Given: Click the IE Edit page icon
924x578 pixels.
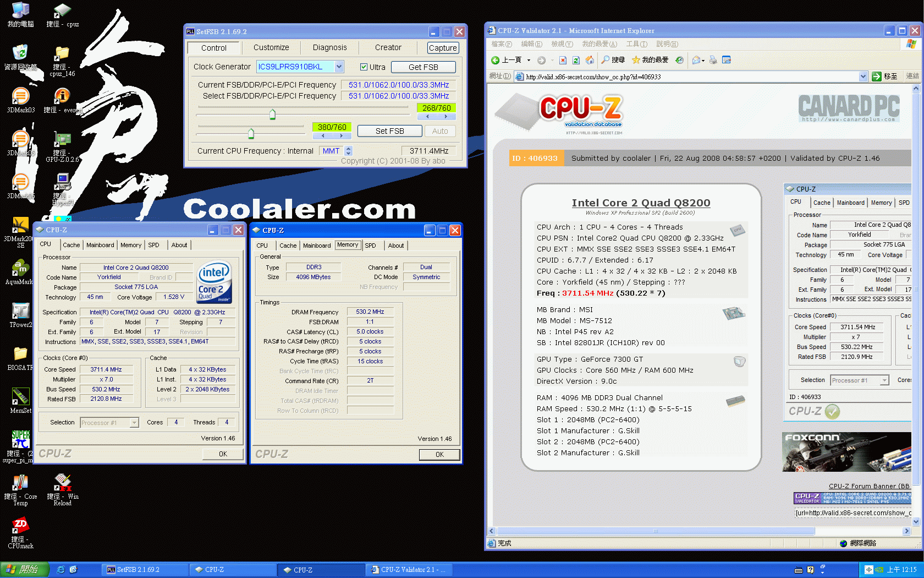Looking at the screenshot, I should 727,60.
